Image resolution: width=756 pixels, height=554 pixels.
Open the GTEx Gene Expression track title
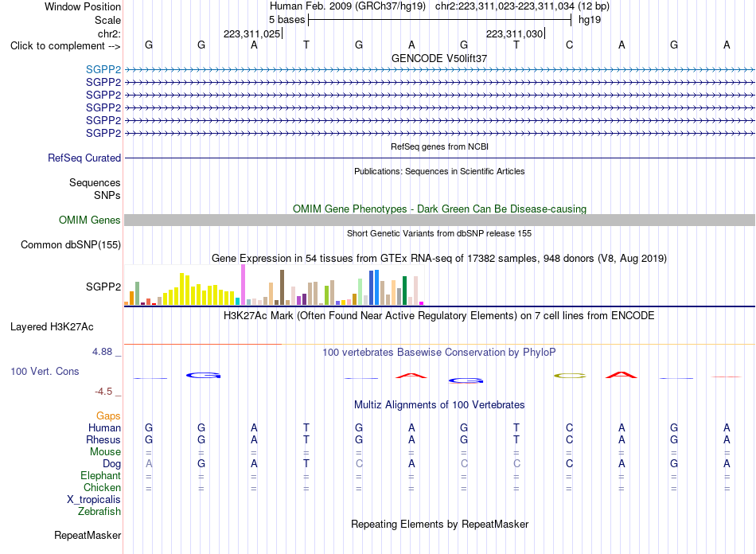tap(439, 259)
